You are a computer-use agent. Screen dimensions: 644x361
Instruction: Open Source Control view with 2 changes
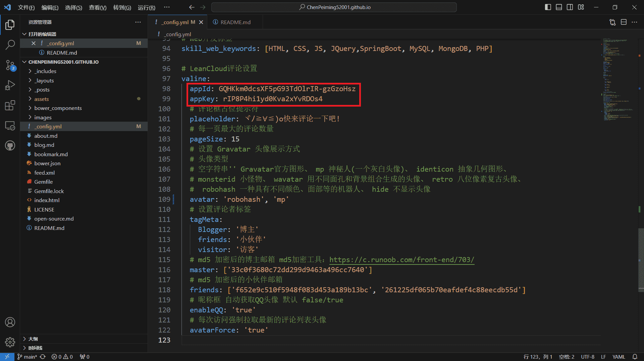point(10,65)
